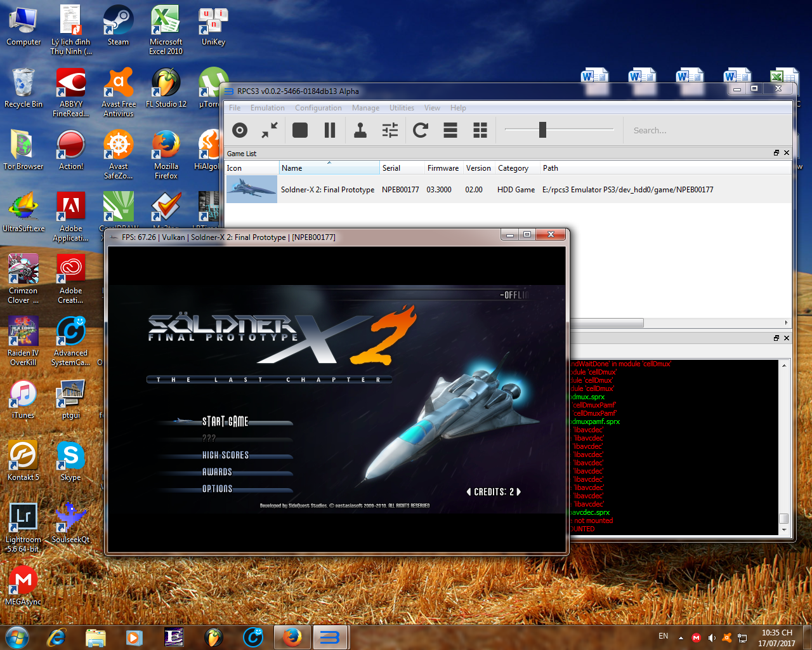Click the game Search field
This screenshot has height=650, width=812.
coord(704,131)
